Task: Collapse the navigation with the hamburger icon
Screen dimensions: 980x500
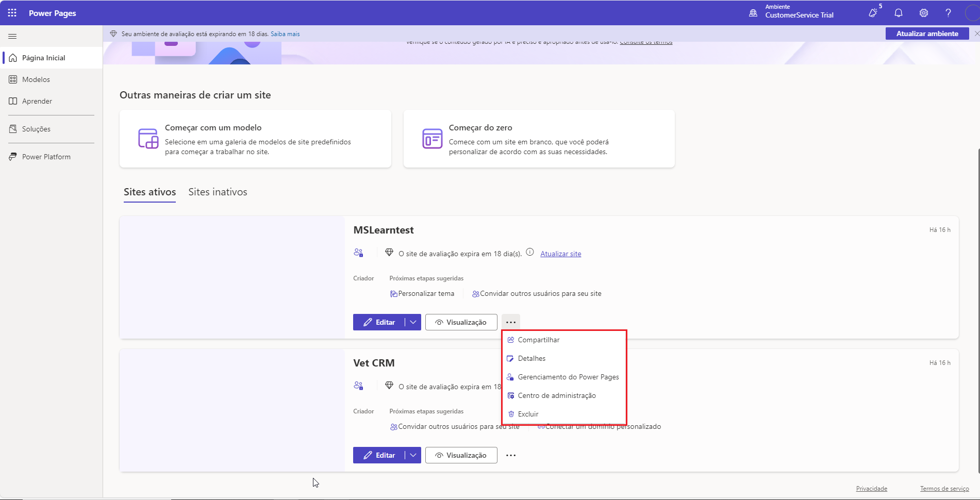Action: (x=12, y=36)
